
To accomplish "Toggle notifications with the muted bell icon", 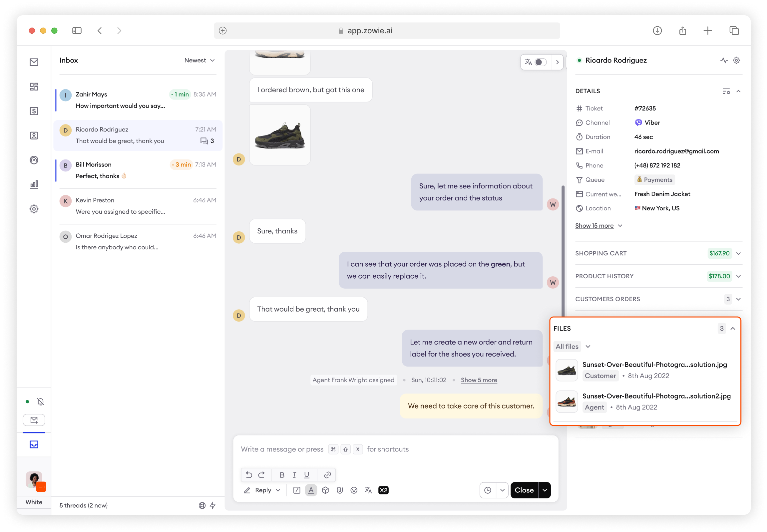I will tap(41, 402).
